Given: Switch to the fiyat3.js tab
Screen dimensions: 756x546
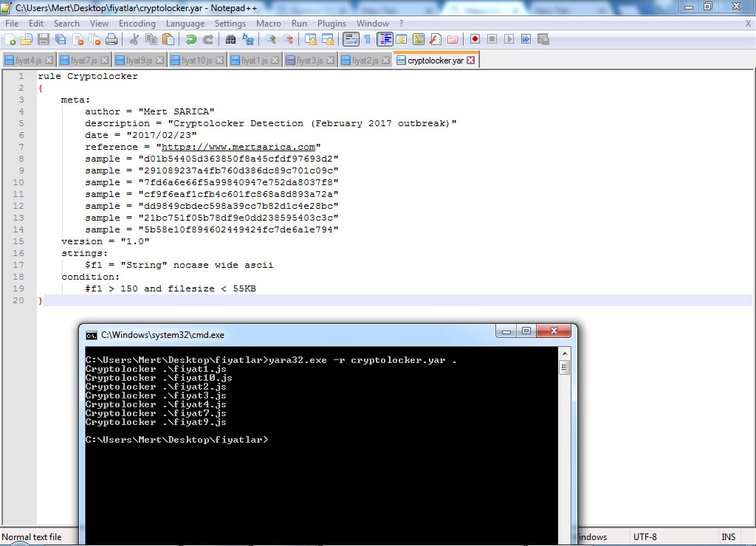Looking at the screenshot, I should tap(309, 61).
